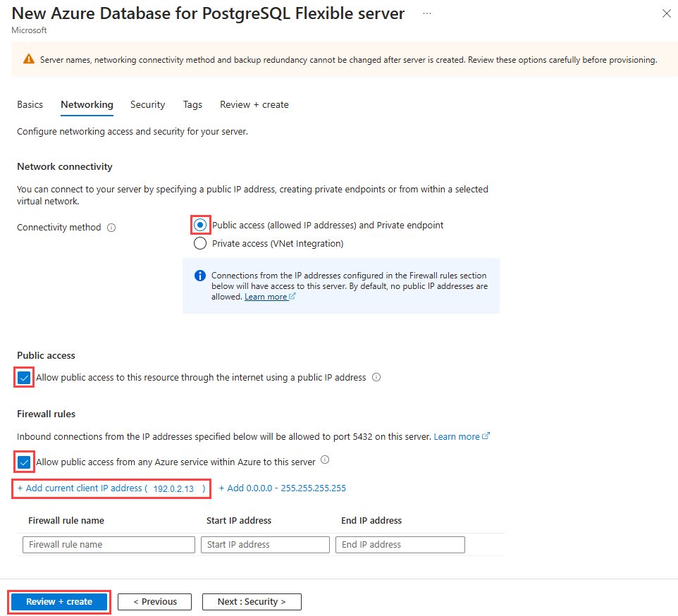The height and width of the screenshot is (616, 678).
Task: Add the 0.0.0.0 - 255.255.255.255 range
Action: point(282,488)
